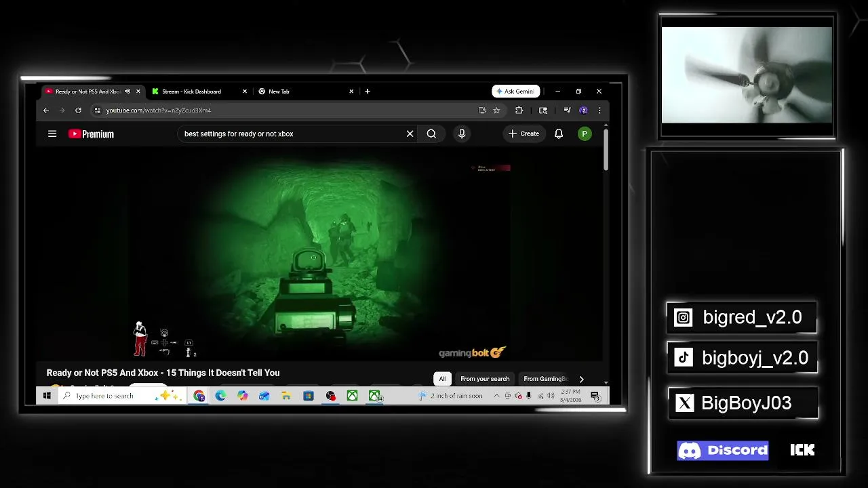Open the YouTube account avatar menu
868x488 pixels.
pos(585,134)
